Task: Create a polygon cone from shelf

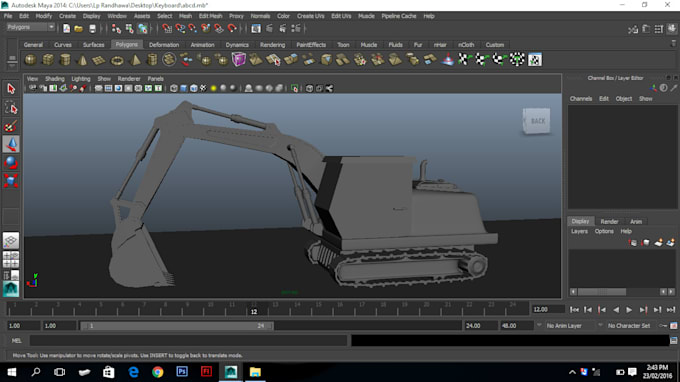Action: (82, 59)
